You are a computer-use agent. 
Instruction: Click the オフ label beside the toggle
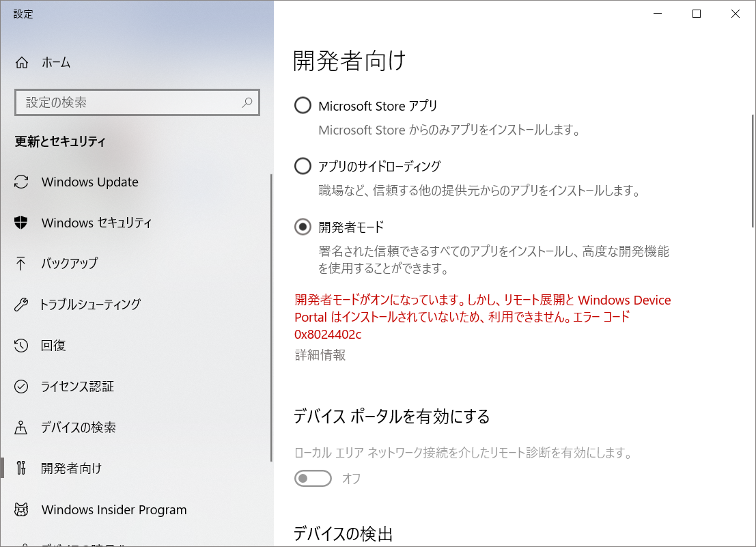351,479
